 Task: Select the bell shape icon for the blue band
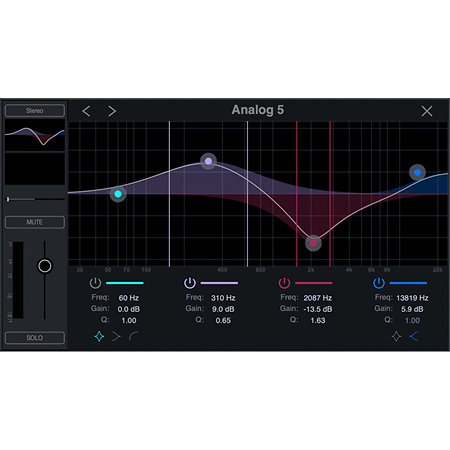pos(396,337)
